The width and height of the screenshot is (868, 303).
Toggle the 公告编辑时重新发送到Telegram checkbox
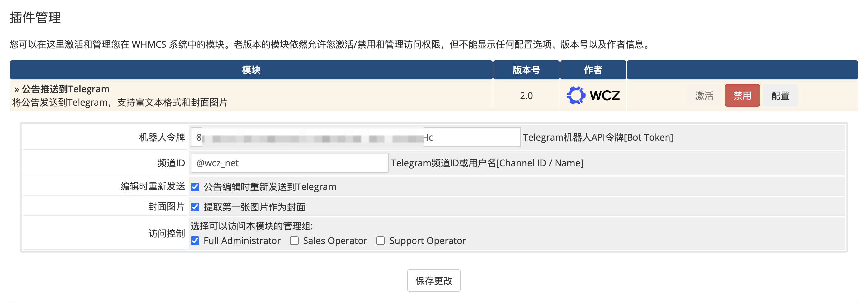coord(195,187)
